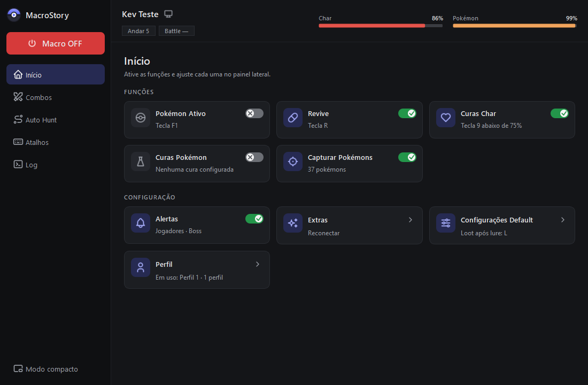588x385 pixels.
Task: Click the crosshair icon on Capturar Pokémons card
Action: (x=293, y=161)
